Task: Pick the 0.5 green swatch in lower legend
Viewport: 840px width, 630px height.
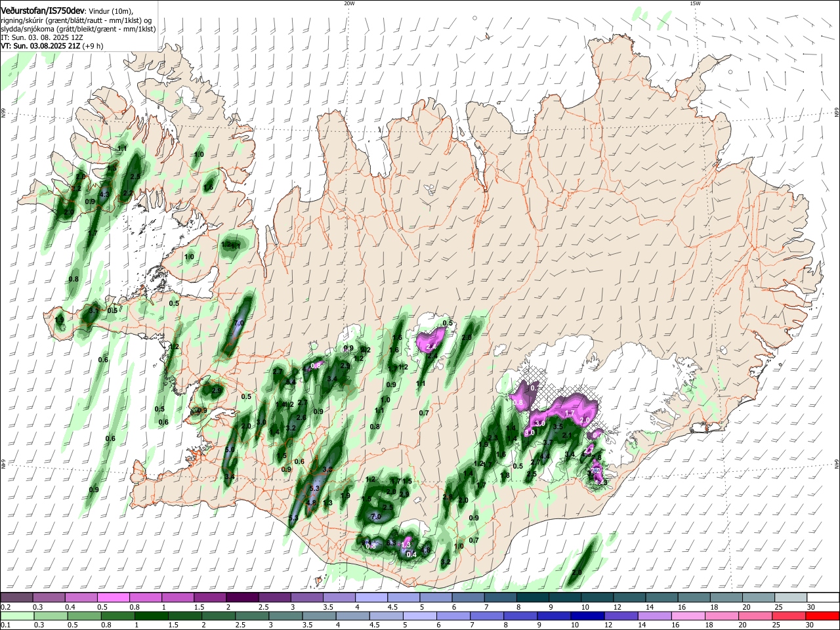Action: [84, 616]
